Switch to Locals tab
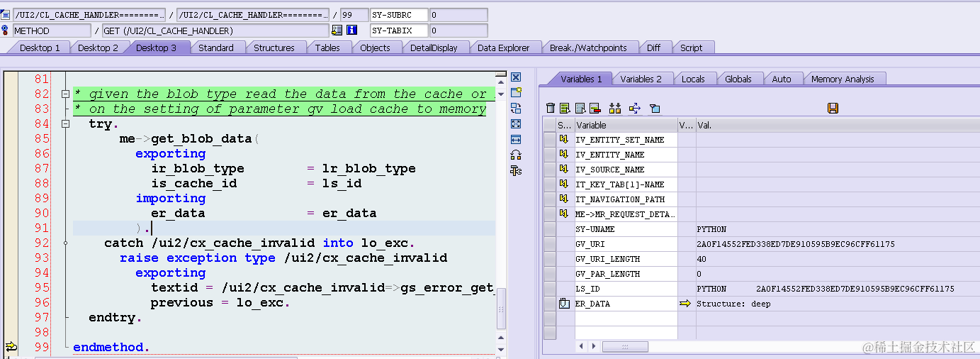980x359 pixels. [x=693, y=79]
